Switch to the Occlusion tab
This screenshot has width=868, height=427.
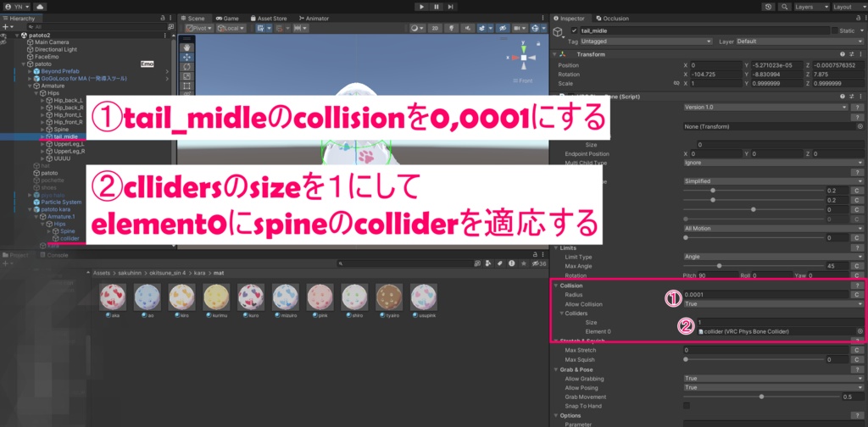click(x=613, y=19)
